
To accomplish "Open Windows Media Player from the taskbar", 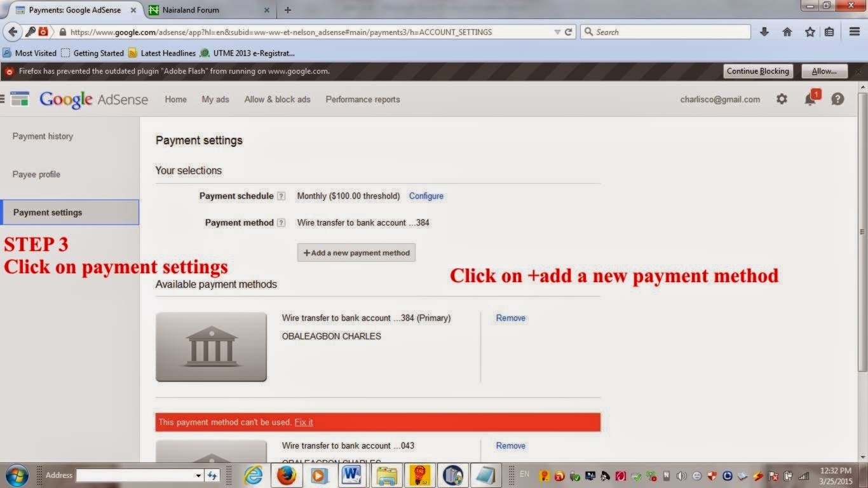I will coord(320,475).
